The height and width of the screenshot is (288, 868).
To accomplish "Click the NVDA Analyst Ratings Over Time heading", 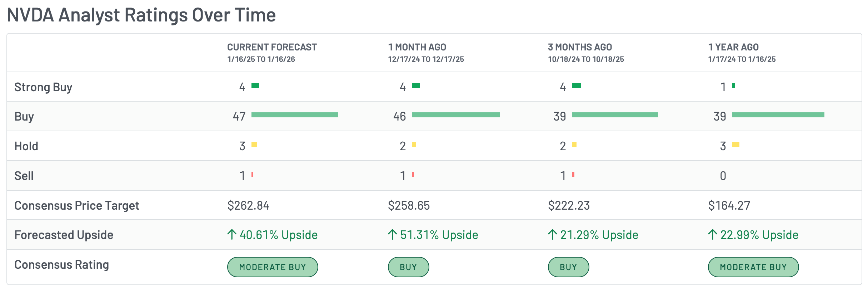I will (x=141, y=15).
